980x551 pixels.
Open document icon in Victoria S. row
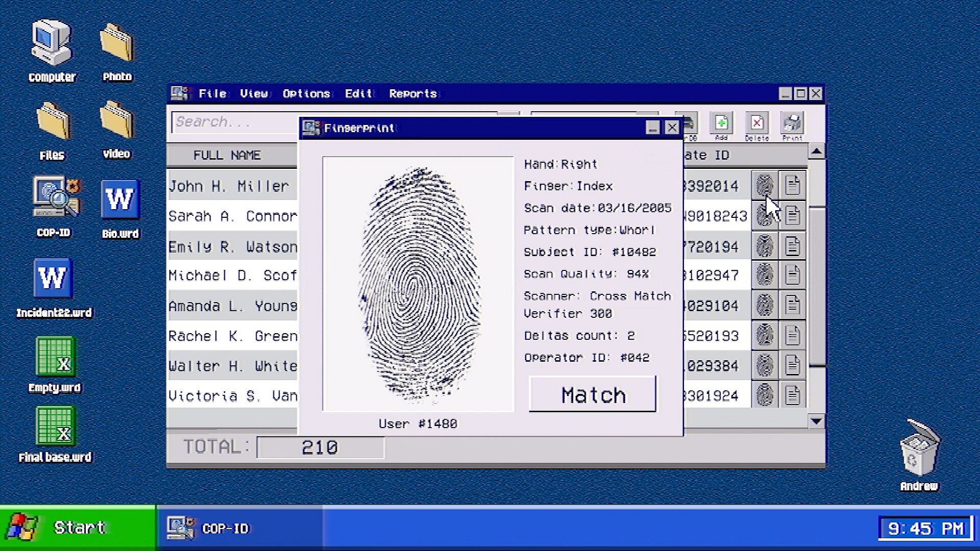coord(792,395)
